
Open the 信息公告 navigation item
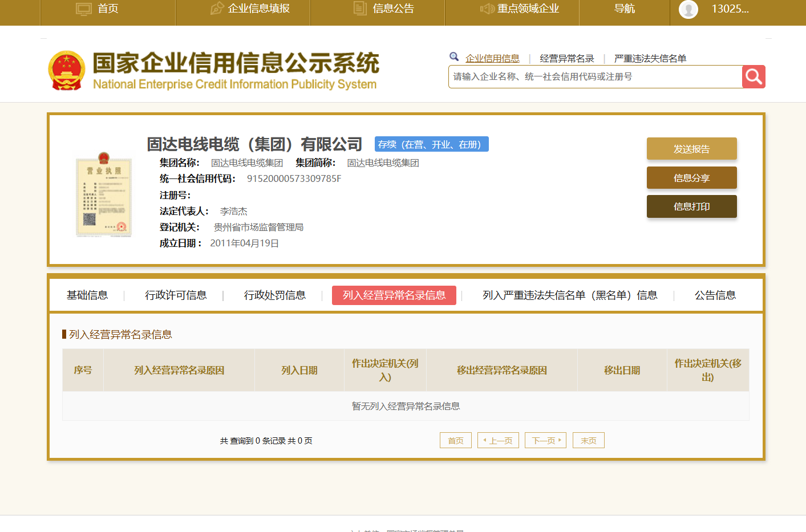394,9
